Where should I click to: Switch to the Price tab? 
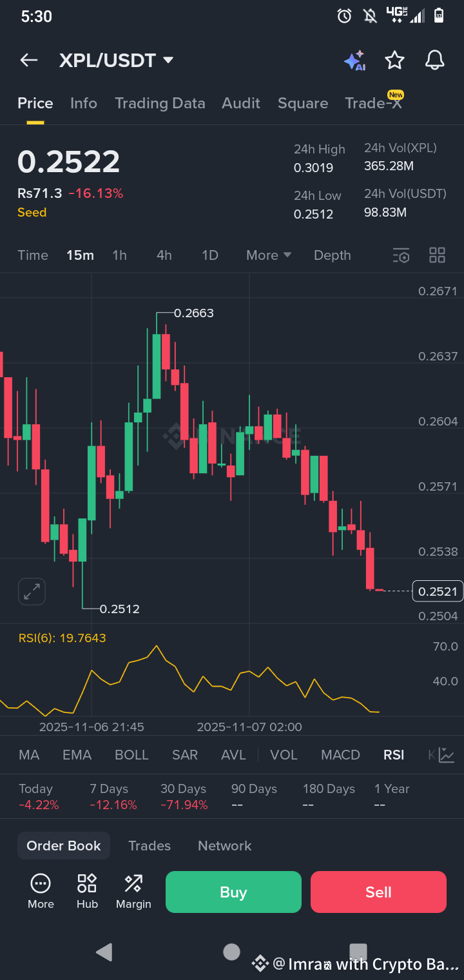tap(35, 103)
